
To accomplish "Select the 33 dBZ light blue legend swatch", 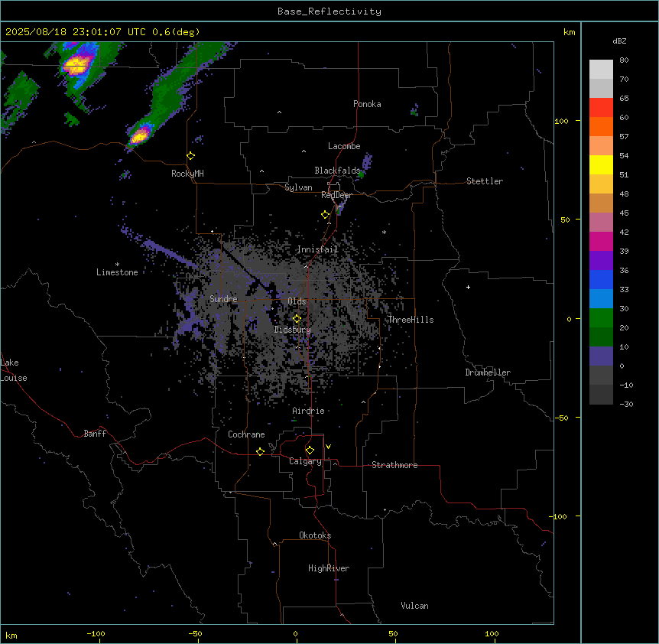I will point(601,299).
